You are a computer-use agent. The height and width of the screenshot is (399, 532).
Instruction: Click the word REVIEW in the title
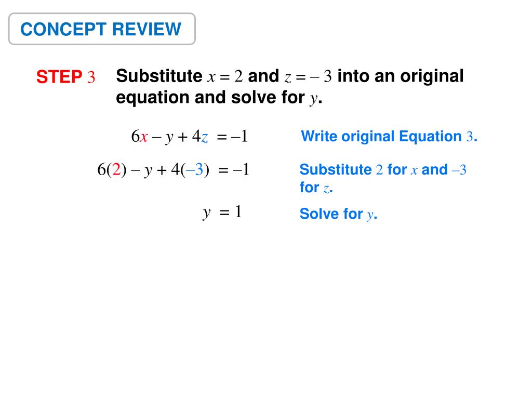(x=147, y=29)
